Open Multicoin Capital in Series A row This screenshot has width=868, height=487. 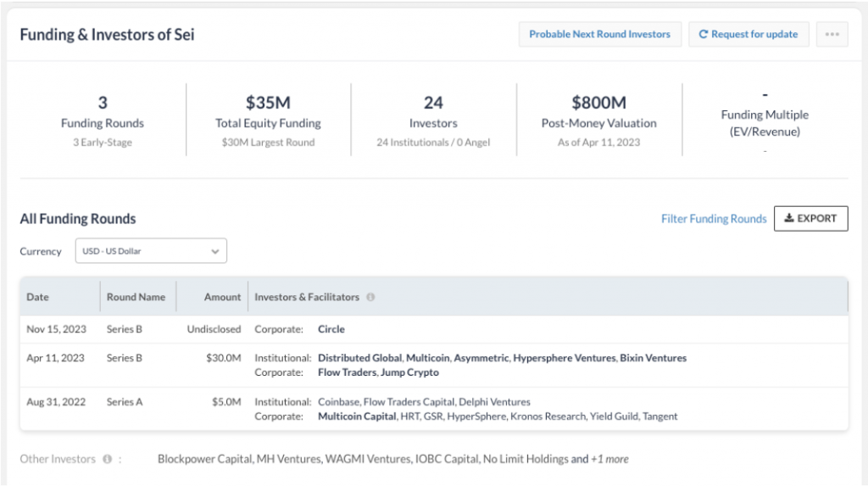[x=357, y=416]
